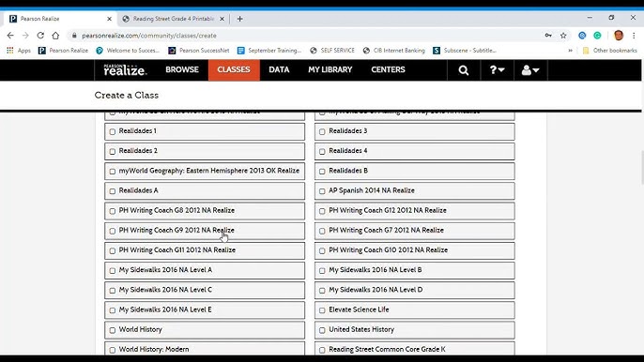Open the Realize search magnifier icon

pos(464,70)
